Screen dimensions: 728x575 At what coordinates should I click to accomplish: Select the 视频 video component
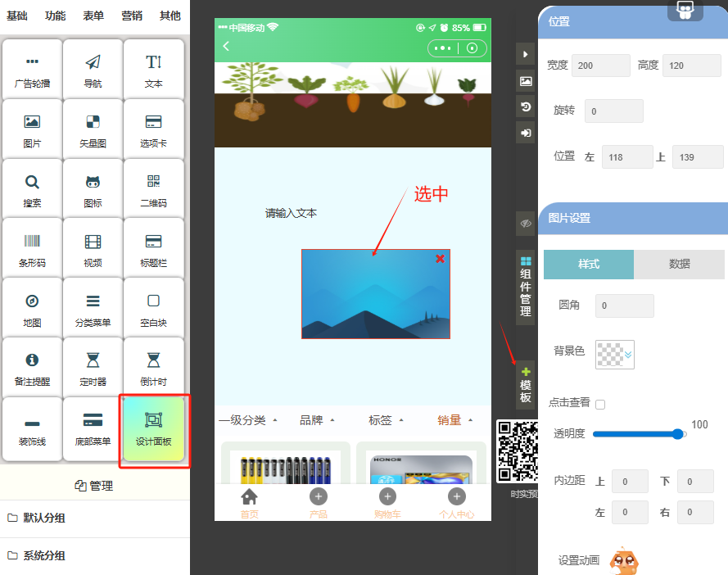pos(93,250)
